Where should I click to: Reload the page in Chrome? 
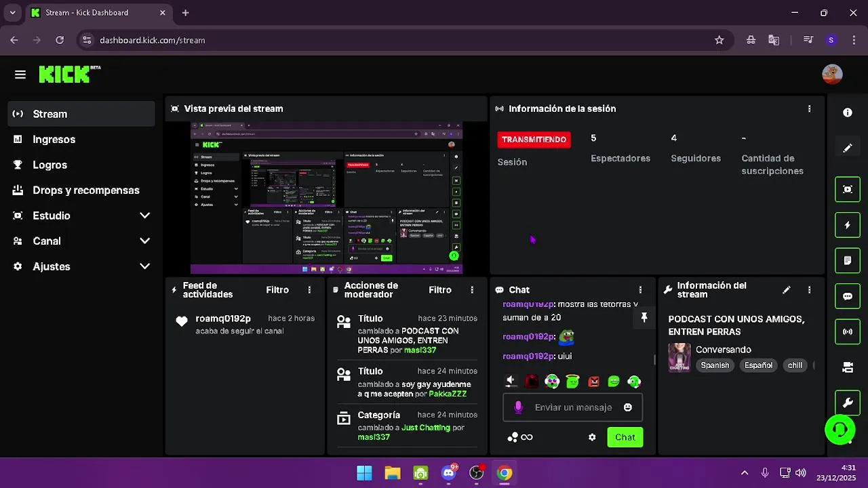[x=60, y=40]
